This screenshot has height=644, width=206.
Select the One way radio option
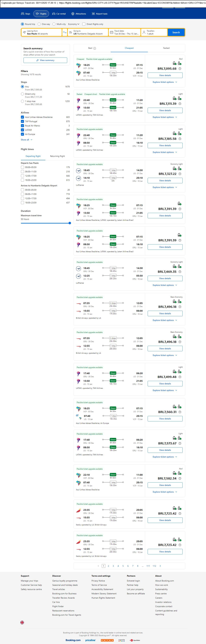tap(39, 24)
